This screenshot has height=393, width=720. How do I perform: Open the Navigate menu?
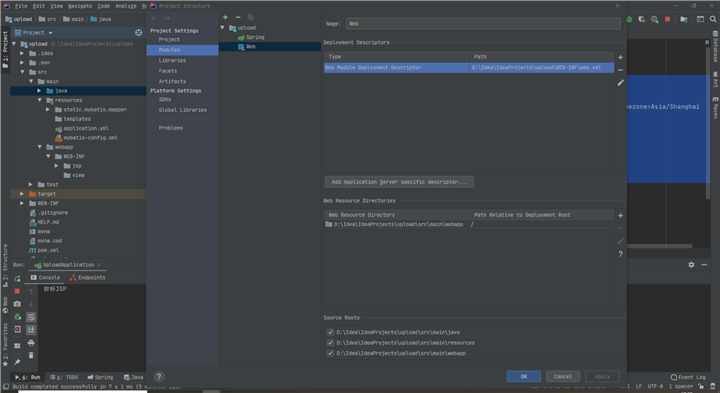coord(80,6)
